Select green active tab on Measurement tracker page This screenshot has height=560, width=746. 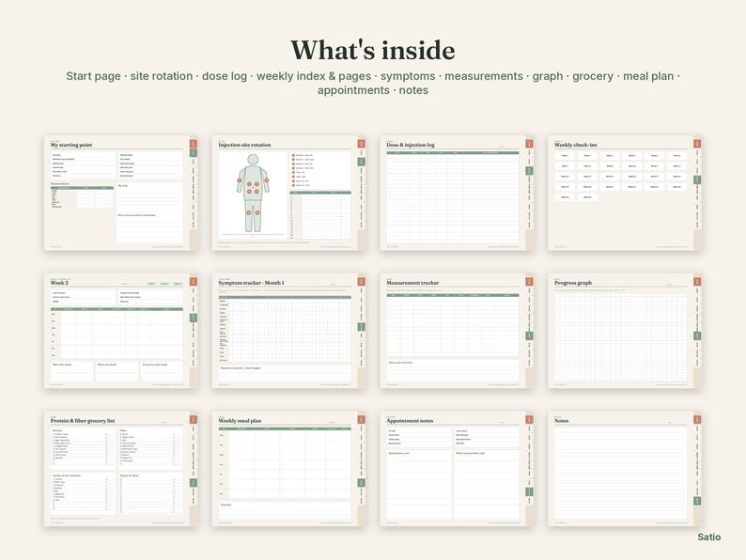[x=530, y=335]
